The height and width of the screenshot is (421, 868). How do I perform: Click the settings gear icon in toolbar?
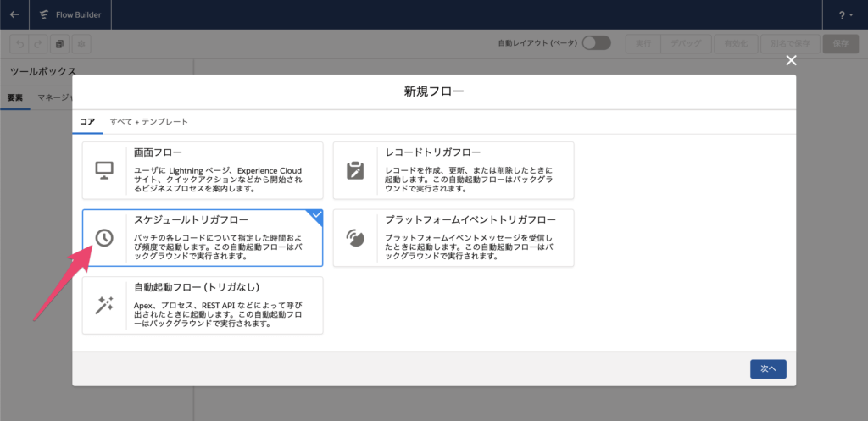click(81, 44)
